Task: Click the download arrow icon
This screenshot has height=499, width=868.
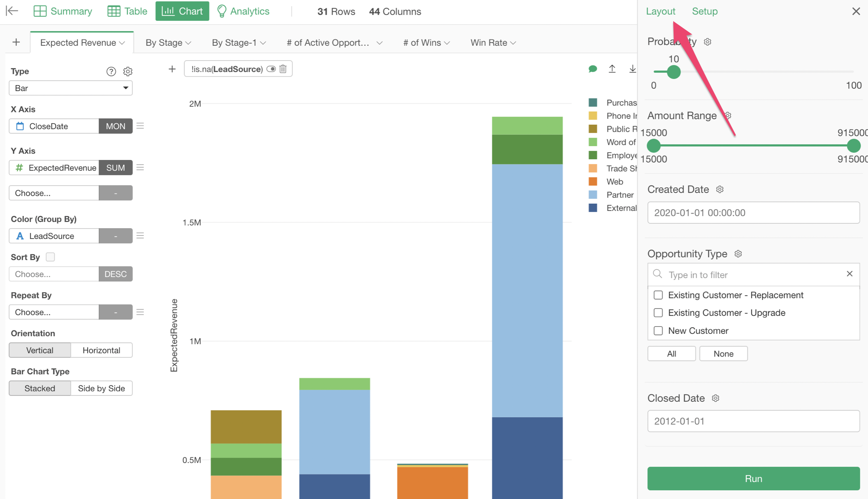Action: [632, 69]
